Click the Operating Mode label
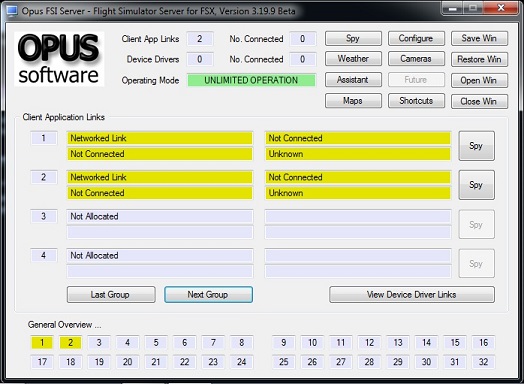The width and height of the screenshot is (524, 384). coord(150,81)
